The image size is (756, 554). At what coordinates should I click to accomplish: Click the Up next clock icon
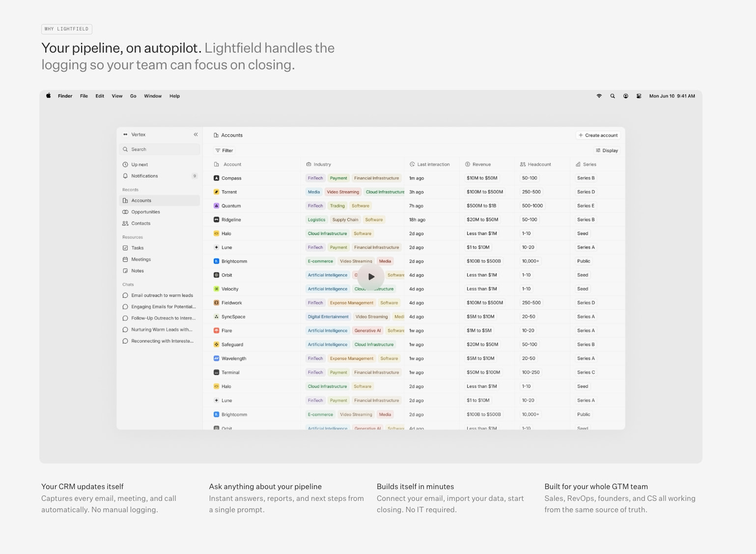(125, 165)
